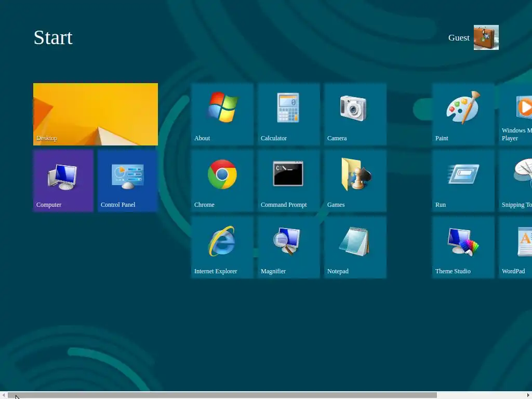532x399 pixels.
Task: Open the About tile
Action: (222, 114)
